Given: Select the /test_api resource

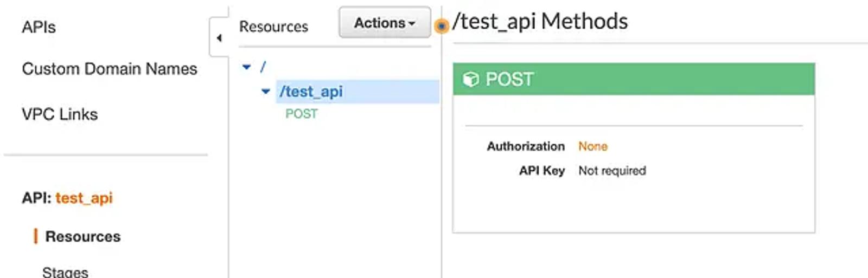Looking at the screenshot, I should coord(311,92).
